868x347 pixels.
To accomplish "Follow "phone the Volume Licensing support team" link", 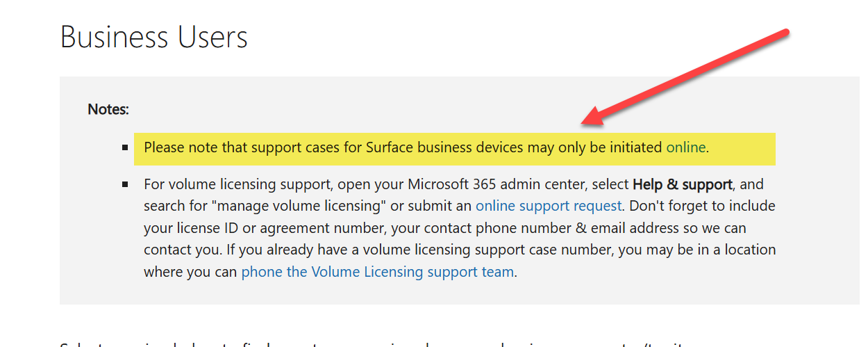I will click(x=377, y=271).
